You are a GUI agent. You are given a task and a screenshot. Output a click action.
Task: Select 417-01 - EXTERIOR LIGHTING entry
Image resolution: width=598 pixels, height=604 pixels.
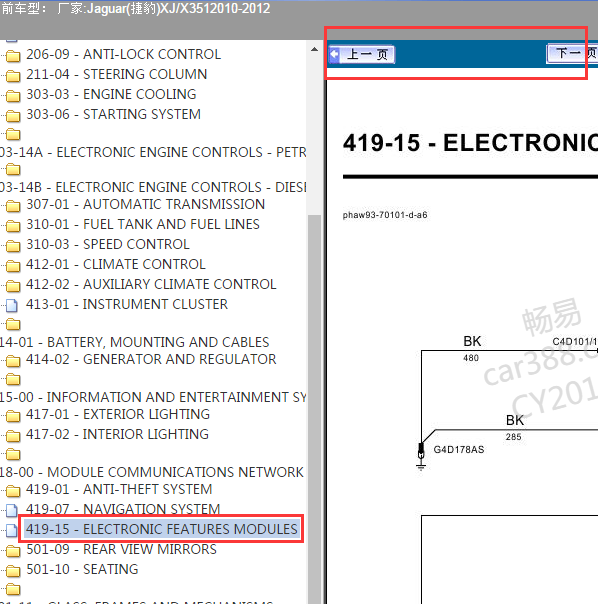118,414
